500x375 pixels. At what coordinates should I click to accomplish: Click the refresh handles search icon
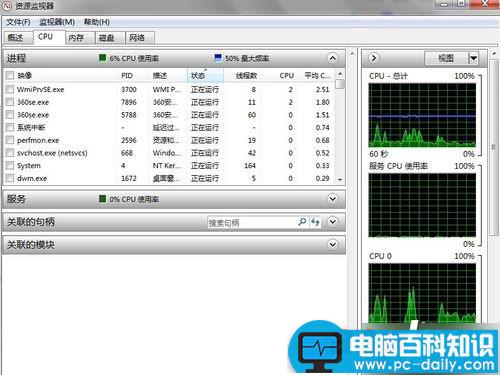[315, 222]
